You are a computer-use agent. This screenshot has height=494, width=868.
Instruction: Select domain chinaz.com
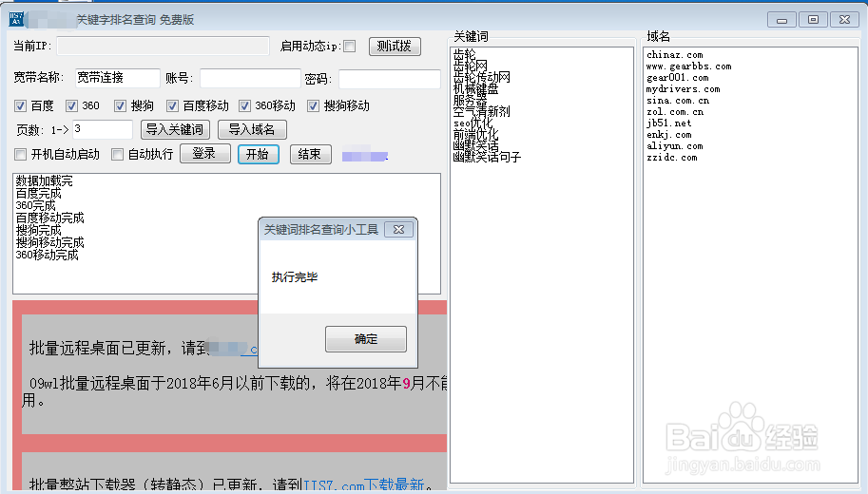coord(674,55)
